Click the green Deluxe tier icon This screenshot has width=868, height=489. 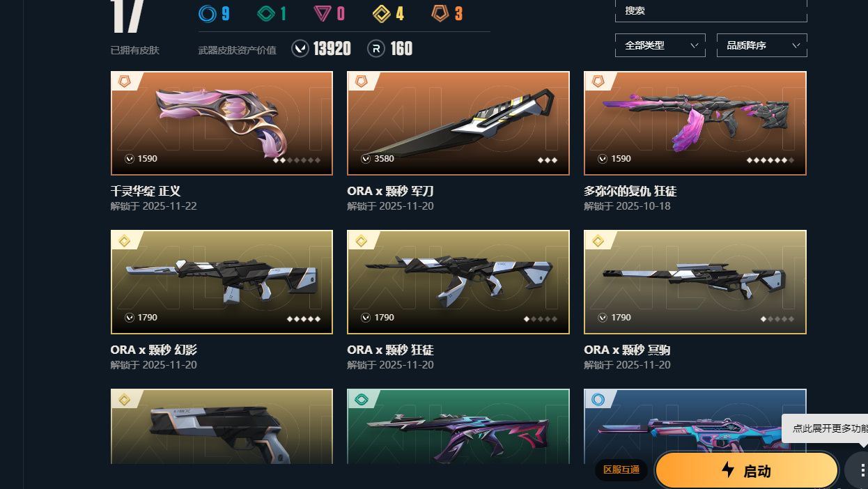[x=266, y=13]
